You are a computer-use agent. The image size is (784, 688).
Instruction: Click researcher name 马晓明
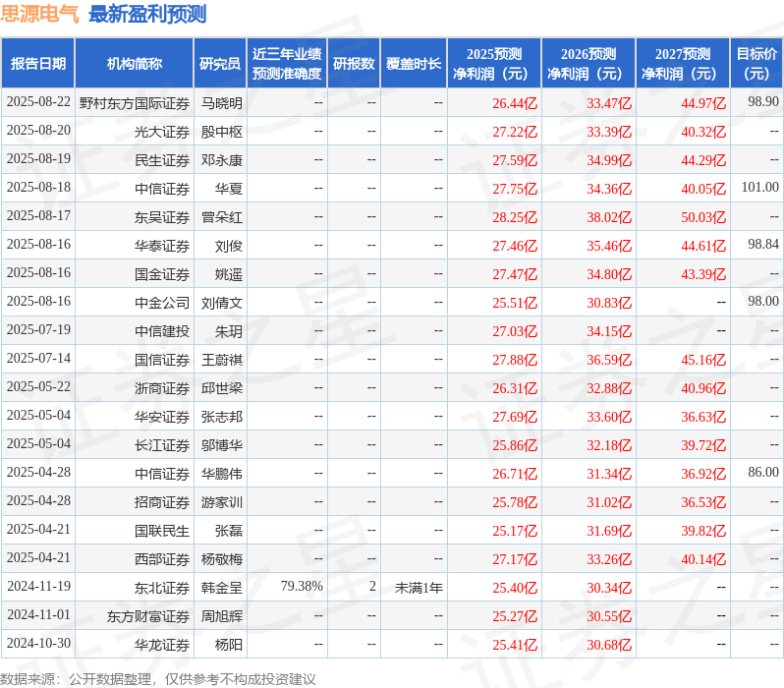(221, 103)
